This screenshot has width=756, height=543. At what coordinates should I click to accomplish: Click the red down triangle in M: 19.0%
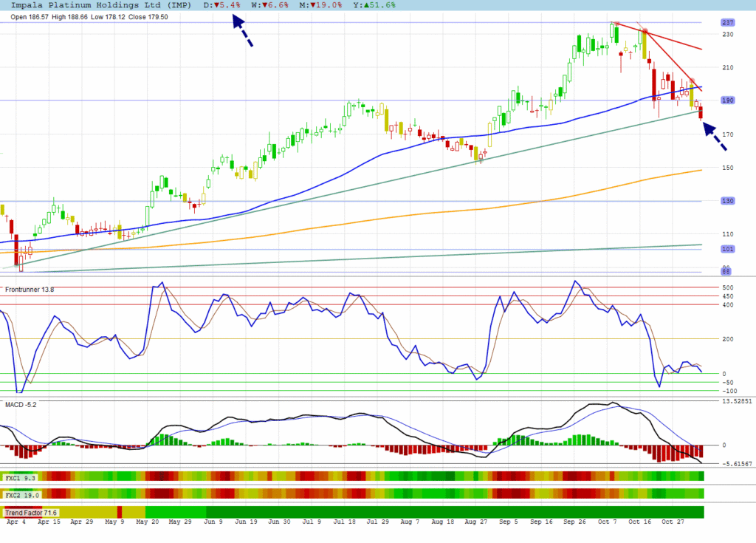tap(316, 4)
